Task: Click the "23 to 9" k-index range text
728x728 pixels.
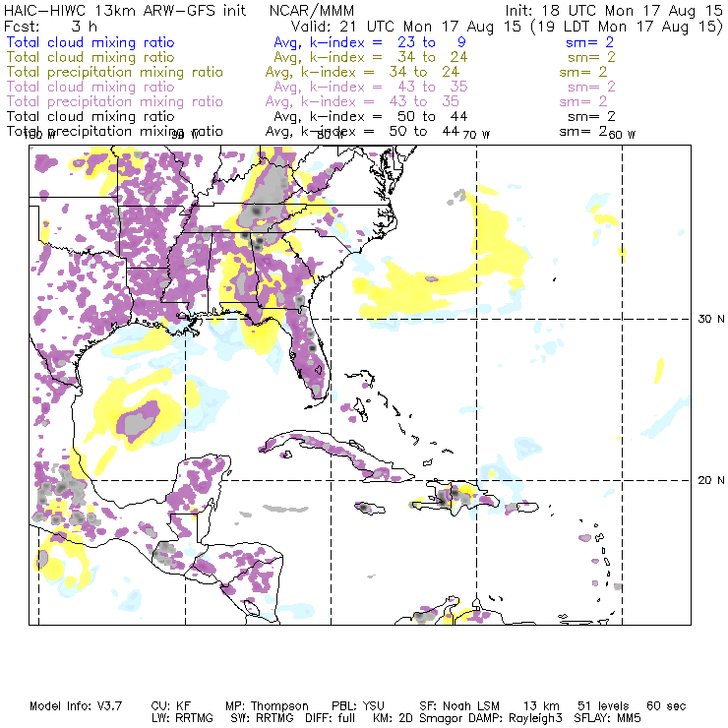Action: click(x=432, y=42)
